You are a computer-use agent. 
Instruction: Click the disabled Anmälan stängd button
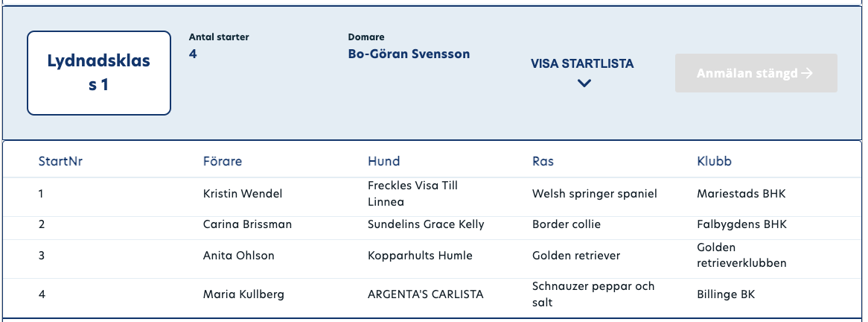[756, 73]
